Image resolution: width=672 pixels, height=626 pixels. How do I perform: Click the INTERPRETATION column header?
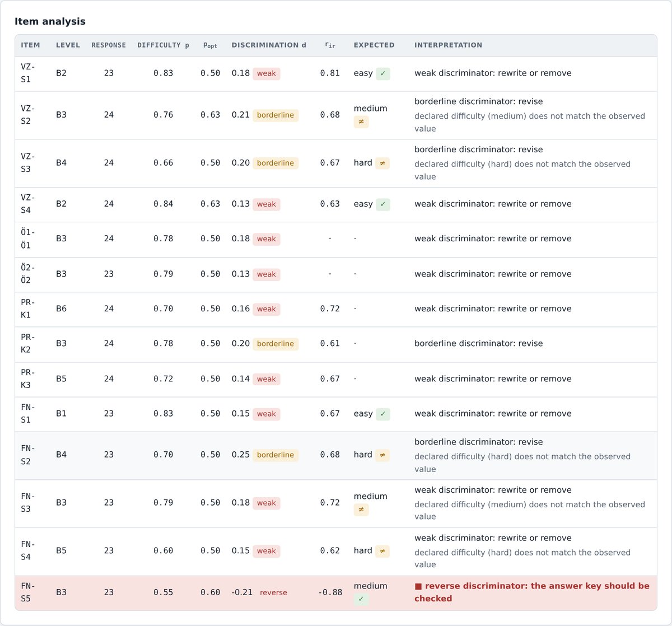[448, 45]
